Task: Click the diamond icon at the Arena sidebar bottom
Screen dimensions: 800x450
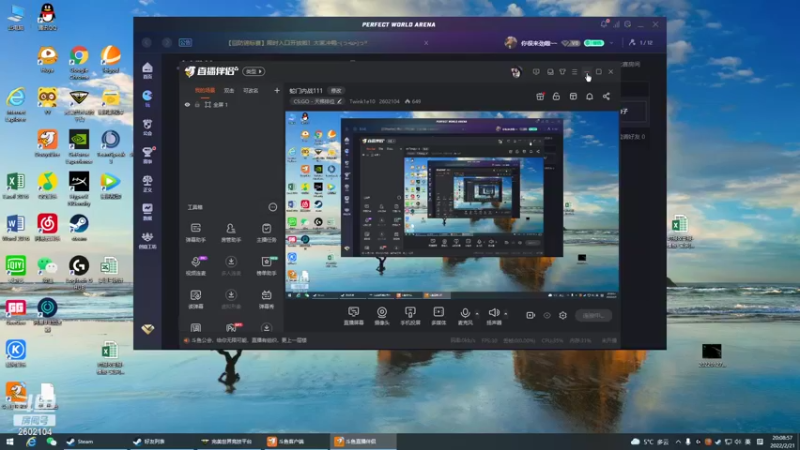Action: (x=147, y=330)
